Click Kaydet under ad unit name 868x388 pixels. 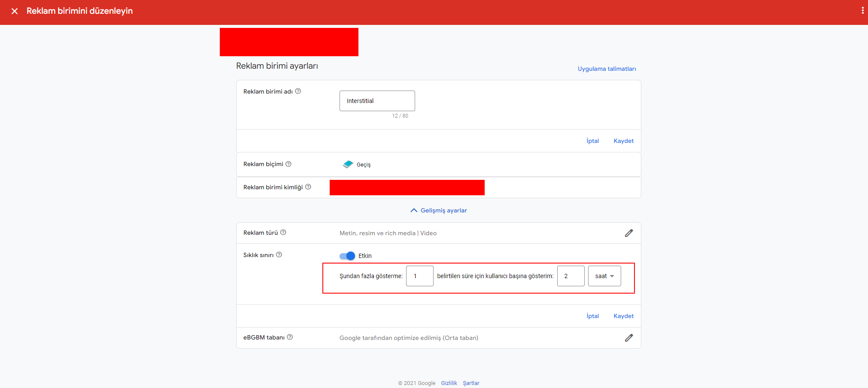click(x=623, y=141)
